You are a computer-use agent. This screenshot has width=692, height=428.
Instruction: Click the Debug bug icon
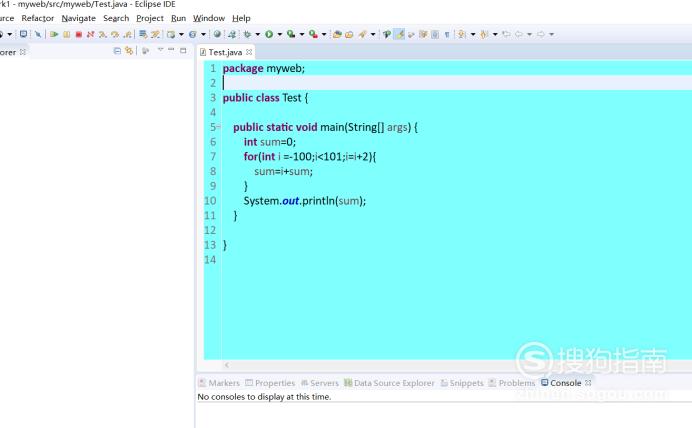[x=247, y=34]
